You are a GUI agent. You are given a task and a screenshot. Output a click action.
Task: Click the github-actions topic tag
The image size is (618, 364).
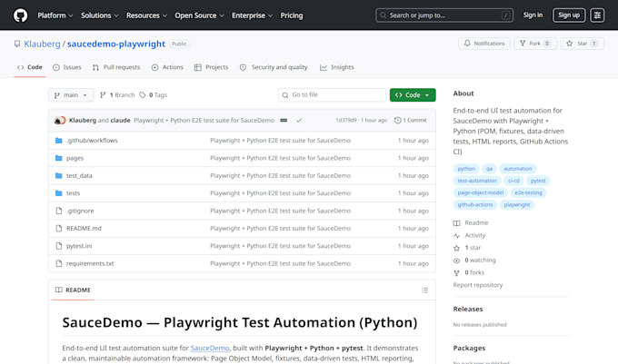tap(475, 204)
